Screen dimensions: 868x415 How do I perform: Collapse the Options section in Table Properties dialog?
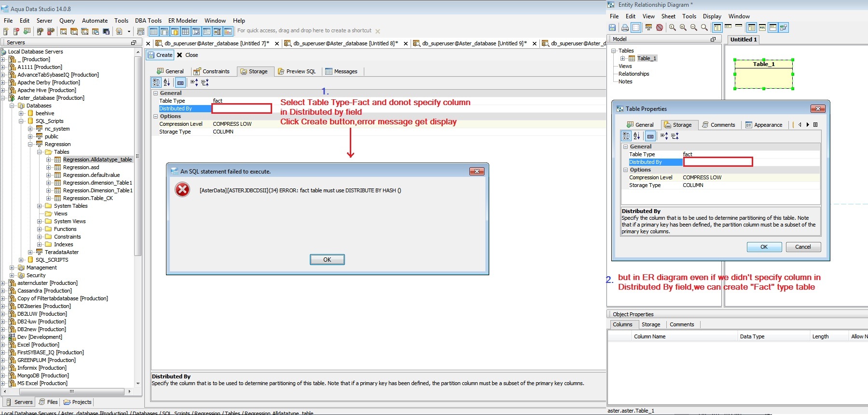[x=626, y=170]
